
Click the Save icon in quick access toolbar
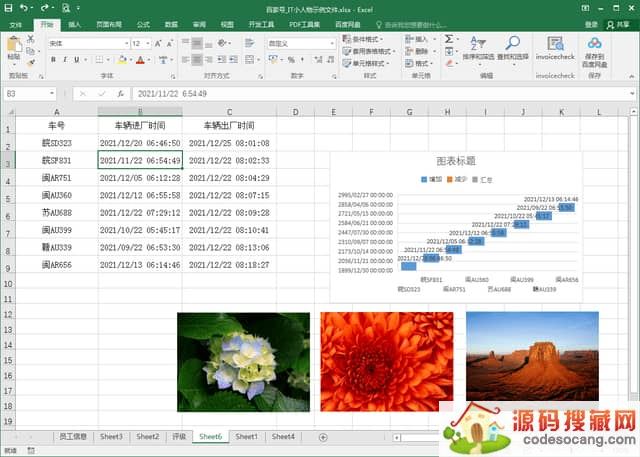click(9, 8)
